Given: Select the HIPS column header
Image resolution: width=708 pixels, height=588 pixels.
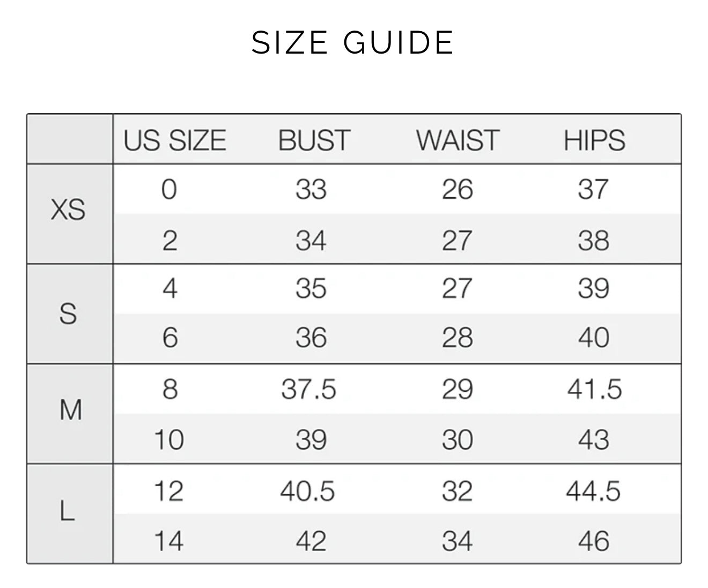Looking at the screenshot, I should coord(594,140).
